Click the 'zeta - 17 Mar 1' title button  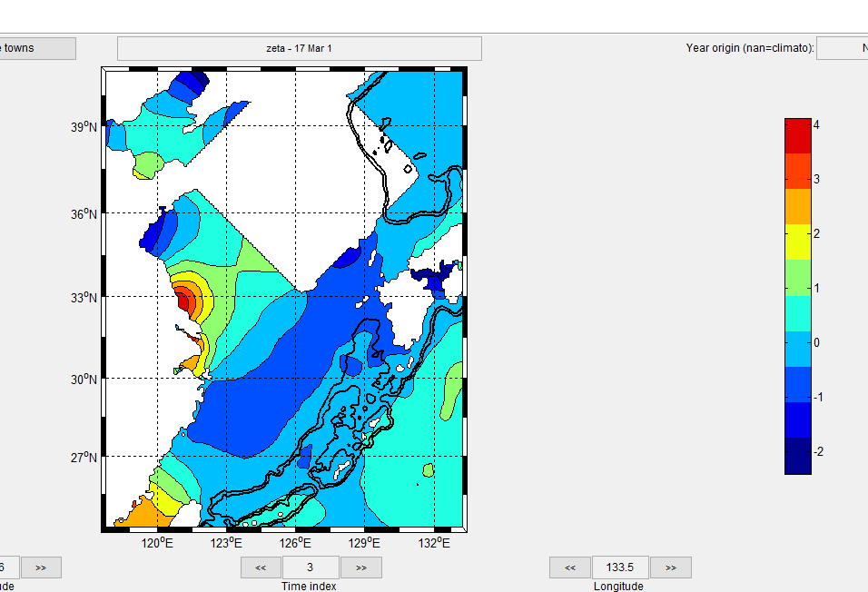[299, 49]
